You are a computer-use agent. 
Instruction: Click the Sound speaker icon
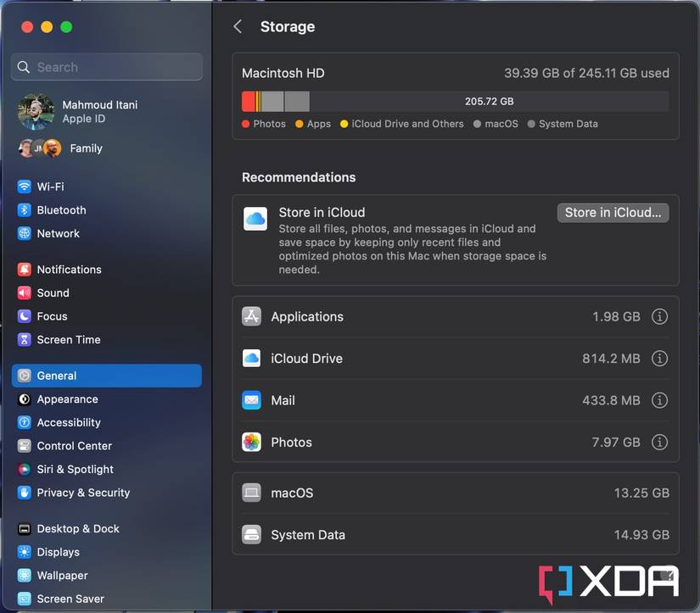(24, 293)
